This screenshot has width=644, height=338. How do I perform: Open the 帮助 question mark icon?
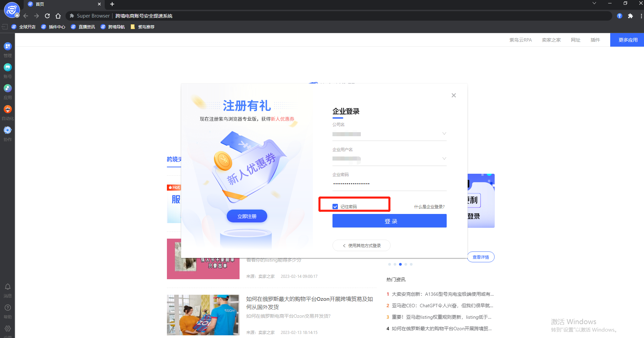pyautogui.click(x=7, y=308)
